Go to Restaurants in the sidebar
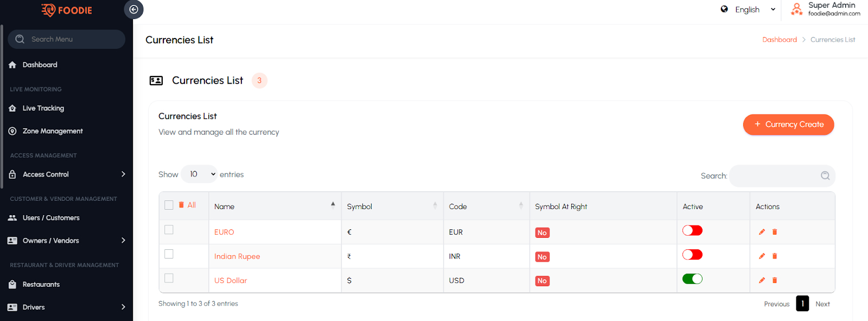Screen dimensions: 868x321 41,285
